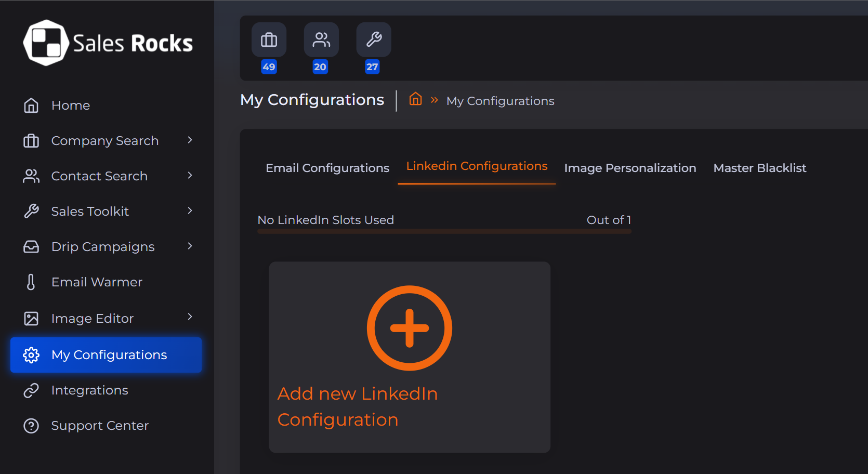Click the briefcase icon with badge 49
The height and width of the screenshot is (474, 868).
click(269, 40)
